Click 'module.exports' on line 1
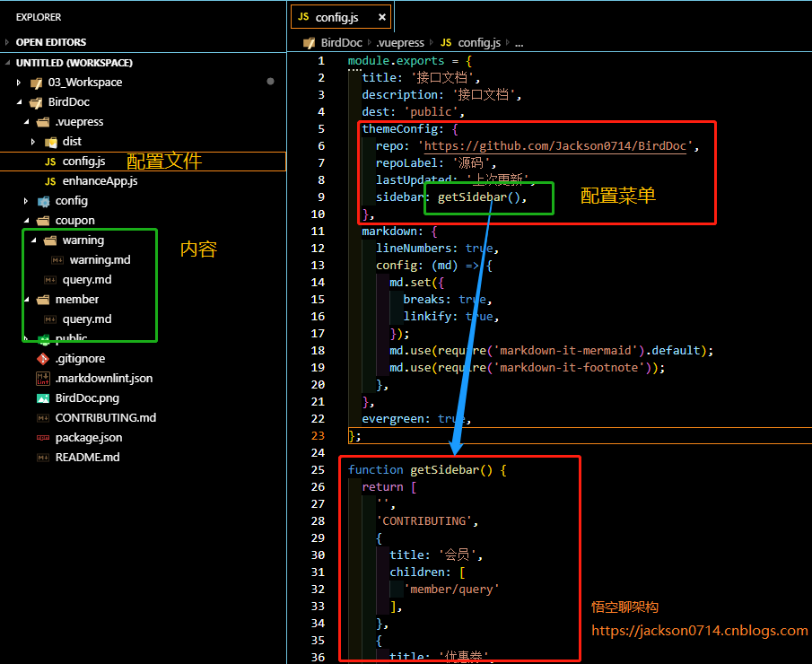 [397, 61]
